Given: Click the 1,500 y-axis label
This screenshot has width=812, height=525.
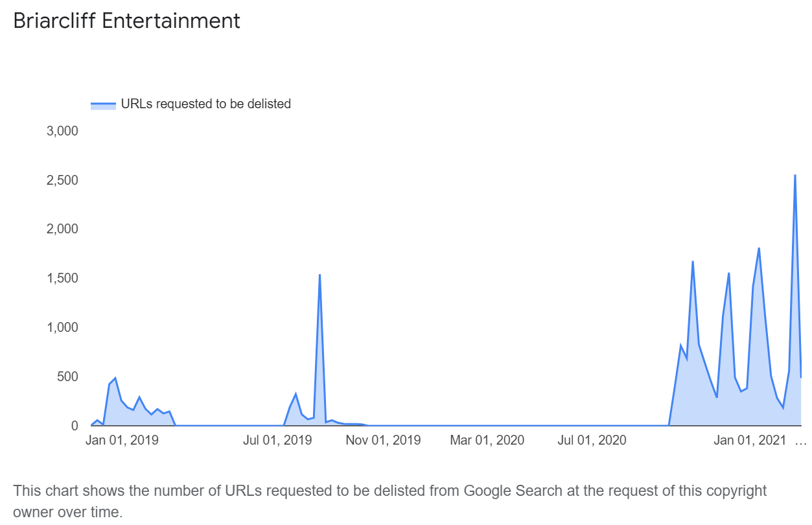Looking at the screenshot, I should (62, 279).
